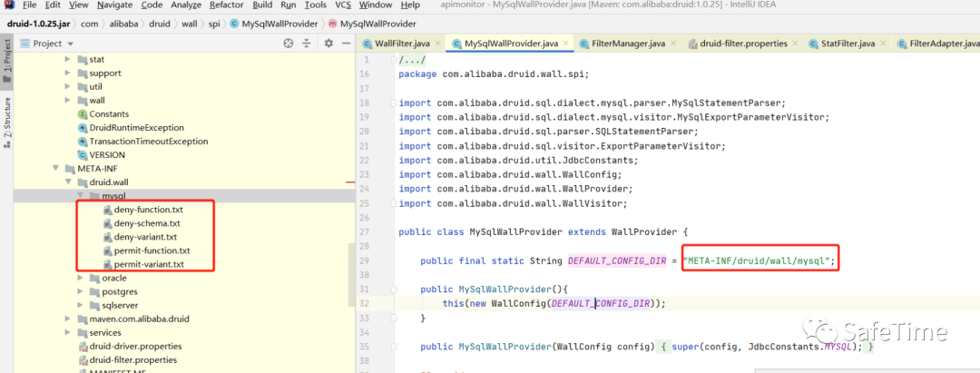Open the Refactor menu
This screenshot has height=373, width=980.
(227, 5)
